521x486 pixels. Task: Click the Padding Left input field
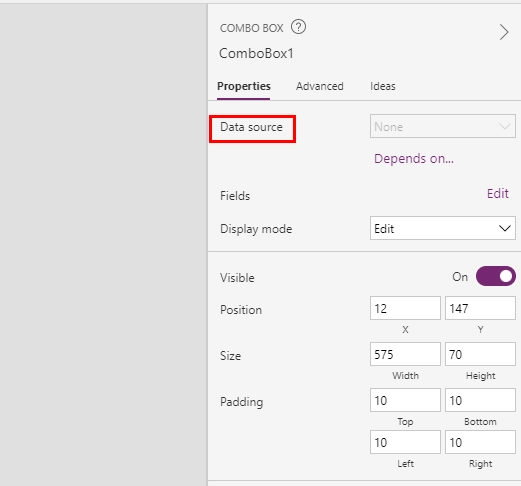[x=405, y=442]
